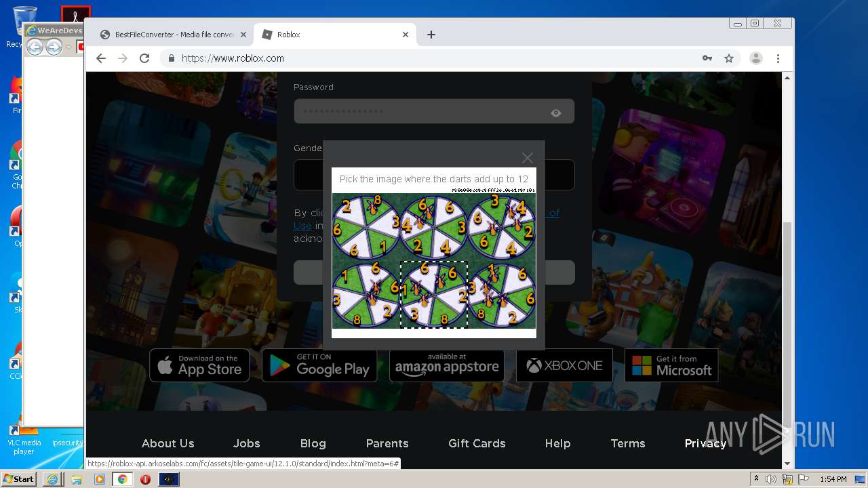Click back button in WeAreDevs window
The height and width of the screenshot is (488, 868).
35,47
